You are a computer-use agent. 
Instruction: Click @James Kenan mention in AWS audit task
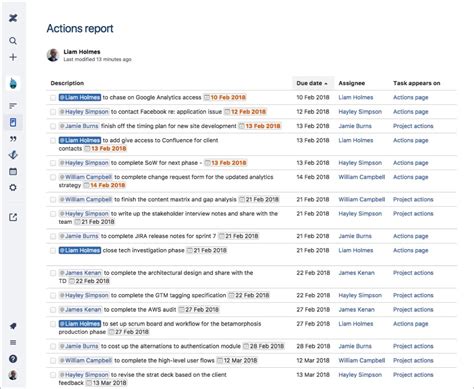(80, 310)
